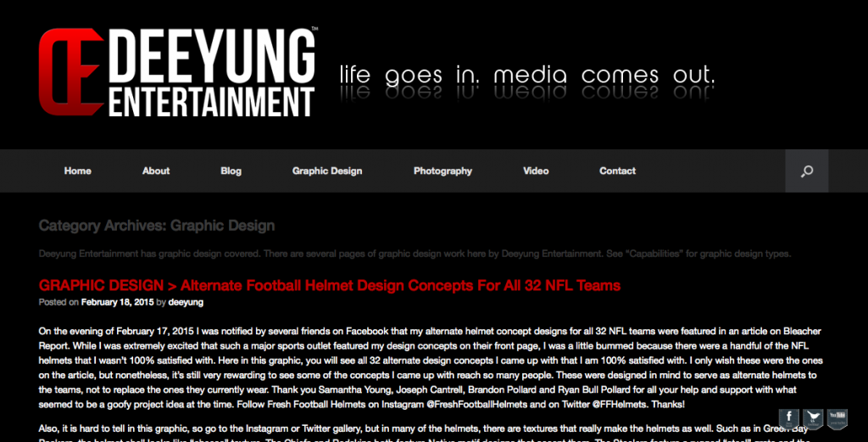
Task: Open the About page
Action: pos(156,171)
